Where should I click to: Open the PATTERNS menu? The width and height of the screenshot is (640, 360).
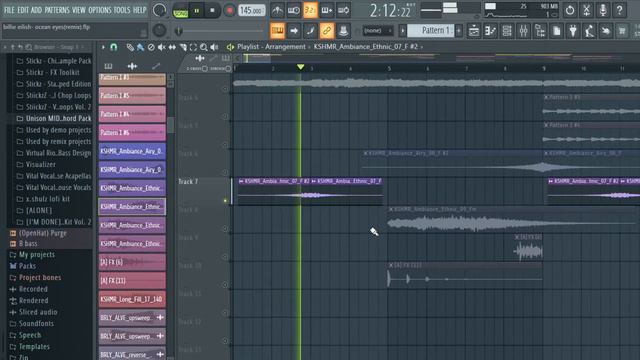57,10
